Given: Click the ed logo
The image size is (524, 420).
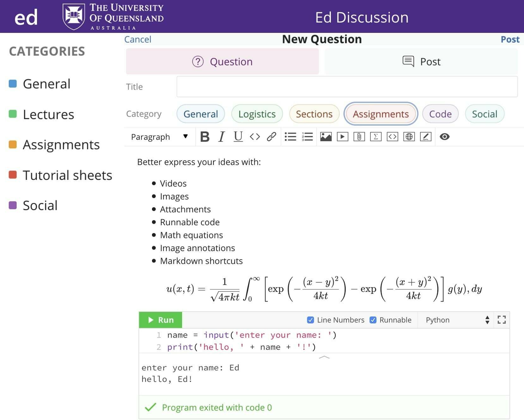Looking at the screenshot, I should click(26, 17).
